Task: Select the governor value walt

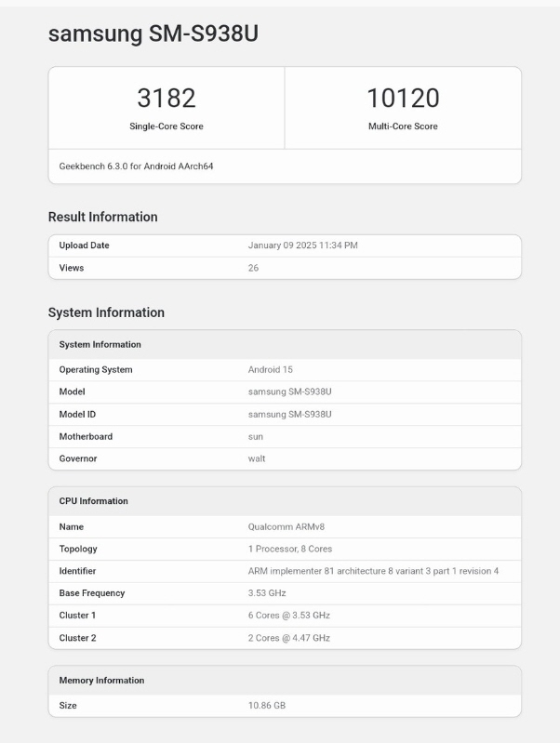Action: [x=257, y=458]
